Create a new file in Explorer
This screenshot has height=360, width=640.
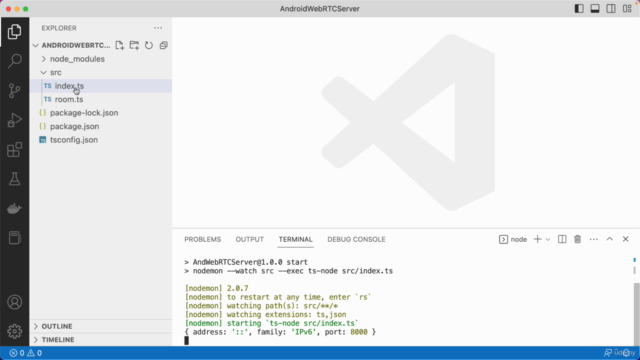point(119,45)
